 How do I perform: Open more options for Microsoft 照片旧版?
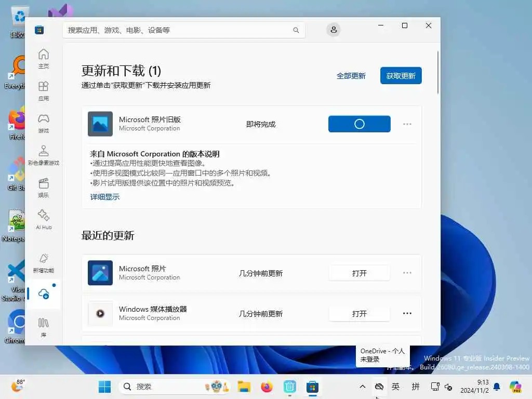click(407, 124)
